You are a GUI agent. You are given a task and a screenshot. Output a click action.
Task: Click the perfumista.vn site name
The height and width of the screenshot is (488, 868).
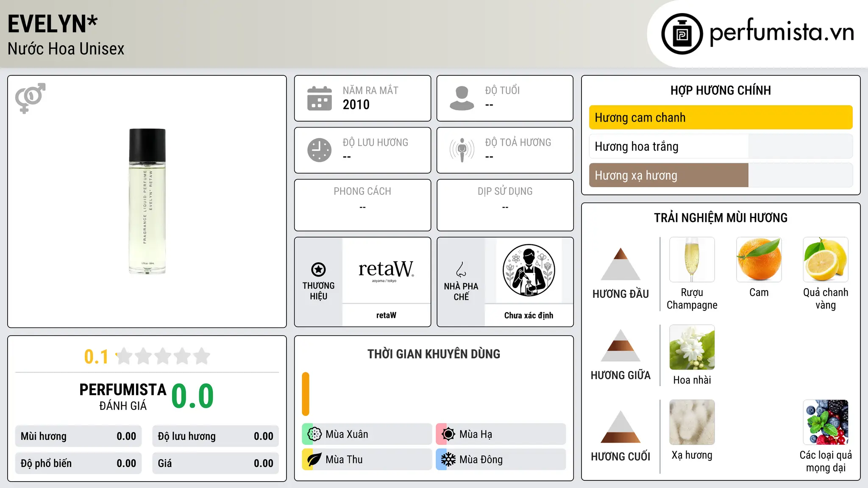point(782,32)
